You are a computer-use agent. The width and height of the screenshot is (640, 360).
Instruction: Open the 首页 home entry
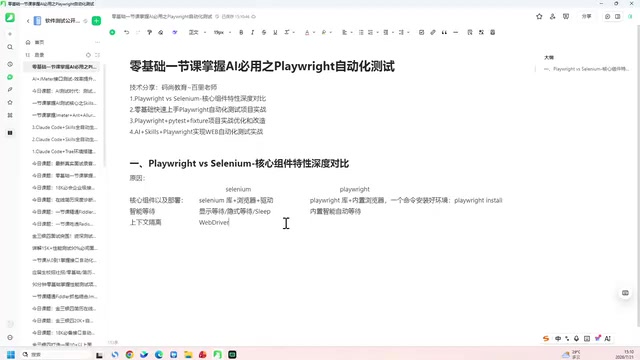(x=40, y=42)
